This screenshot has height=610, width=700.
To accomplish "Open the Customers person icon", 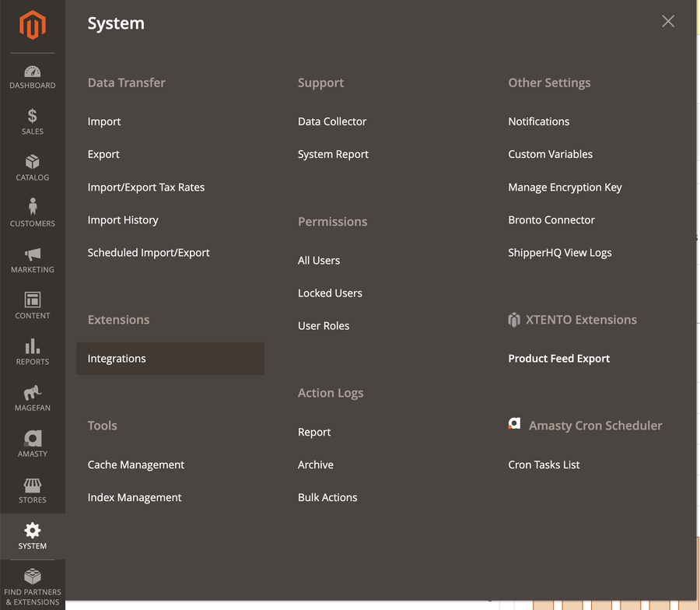I will click(33, 207).
